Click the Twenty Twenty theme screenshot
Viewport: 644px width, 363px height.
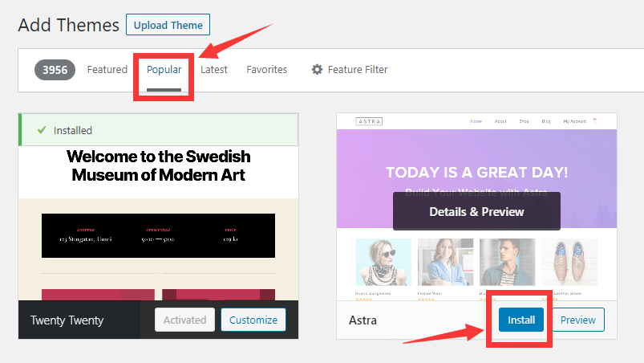coord(158,225)
